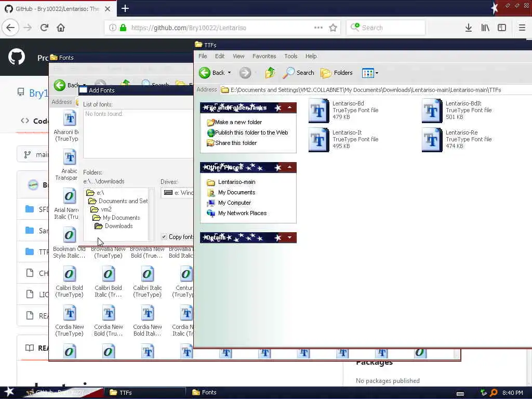The width and height of the screenshot is (532, 399).
Task: Go to the Firefox home page
Action: 61,28
